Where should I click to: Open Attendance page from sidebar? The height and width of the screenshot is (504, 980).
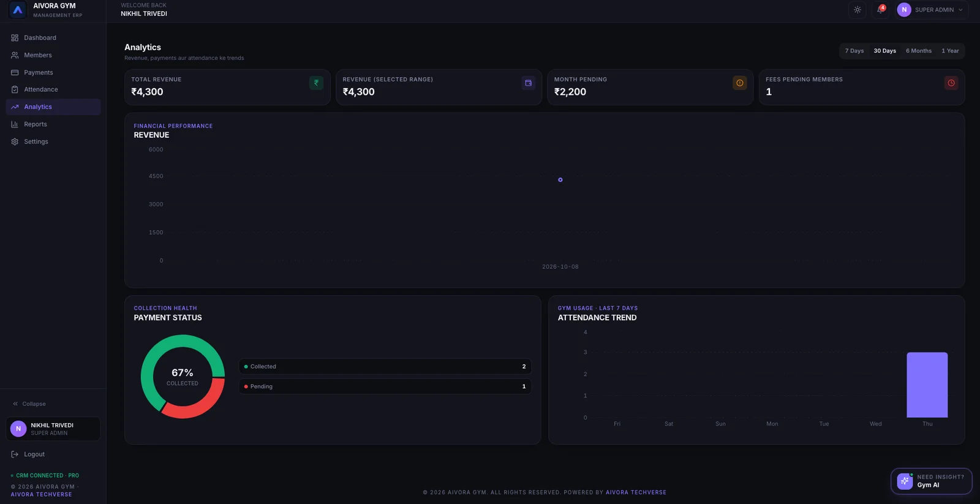point(53,89)
